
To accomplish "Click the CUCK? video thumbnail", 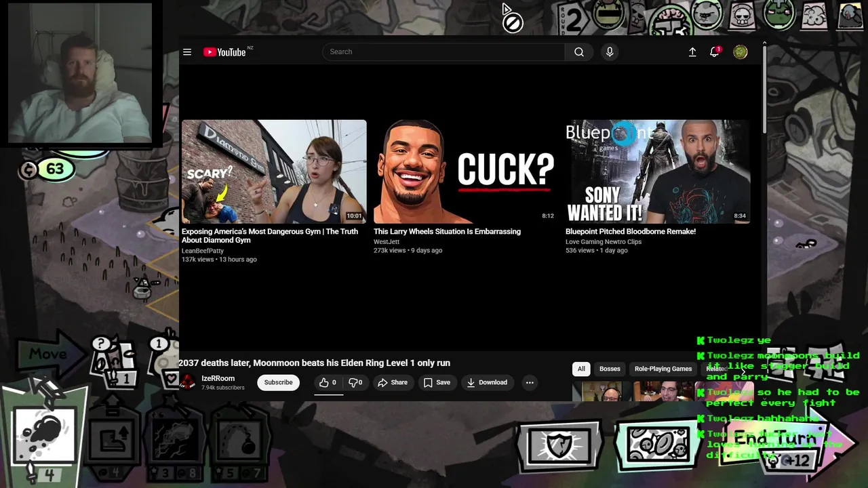I will pos(465,171).
